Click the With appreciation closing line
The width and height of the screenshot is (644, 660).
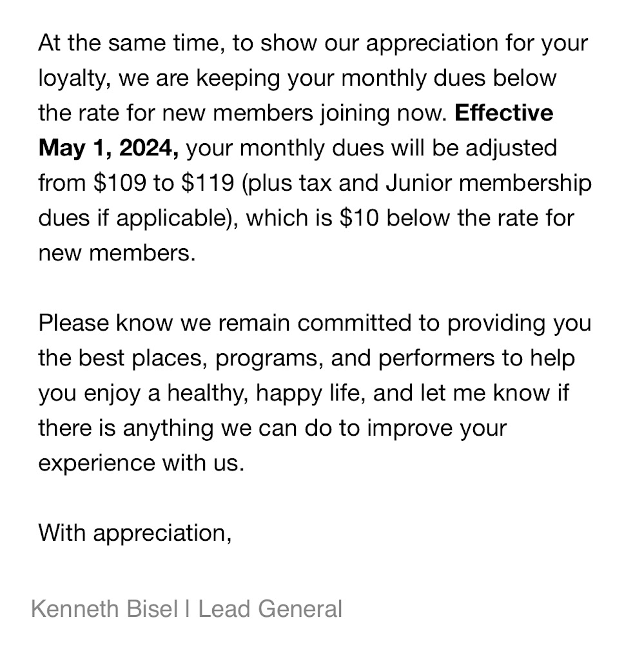[x=135, y=532]
